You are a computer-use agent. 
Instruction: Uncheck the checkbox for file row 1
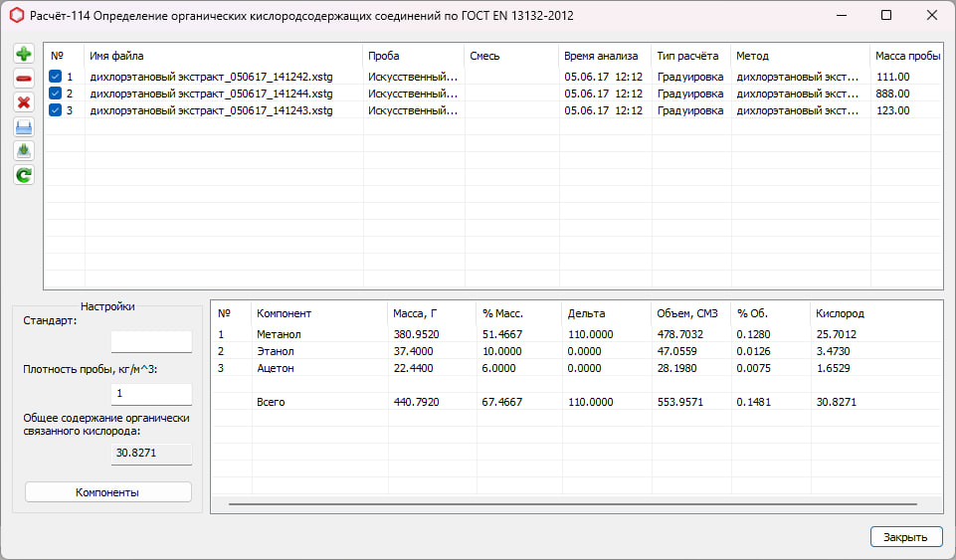55,77
